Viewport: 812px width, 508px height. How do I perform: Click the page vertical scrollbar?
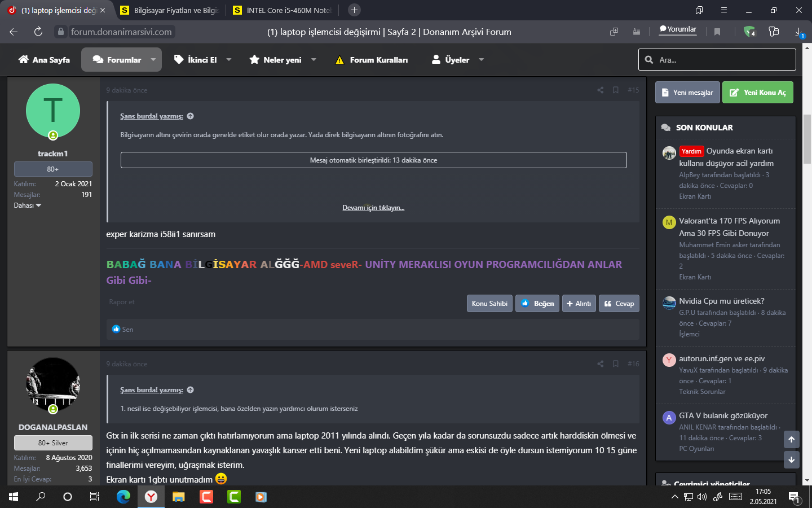(x=807, y=139)
